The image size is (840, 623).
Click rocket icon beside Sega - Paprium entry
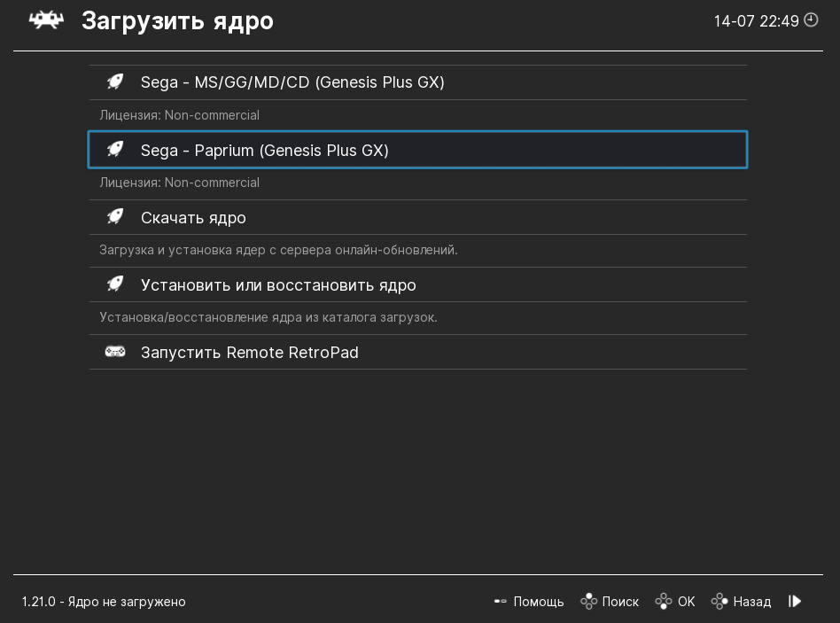[x=115, y=150]
